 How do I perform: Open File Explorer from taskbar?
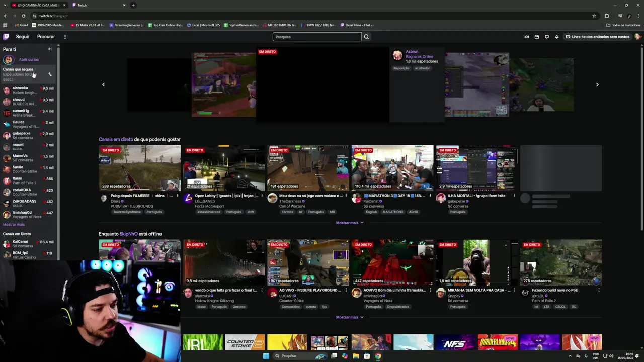click(x=356, y=356)
